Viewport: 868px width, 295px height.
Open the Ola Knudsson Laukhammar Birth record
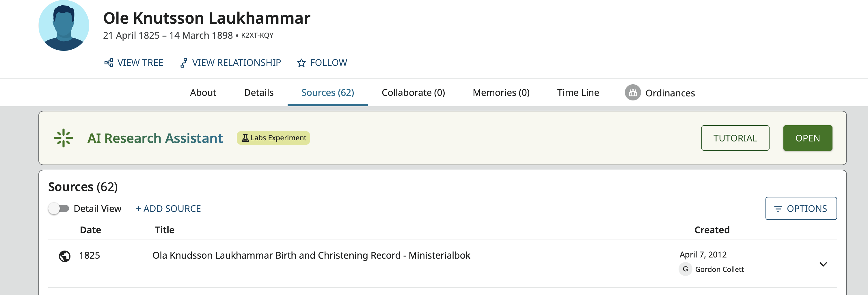[x=311, y=255]
